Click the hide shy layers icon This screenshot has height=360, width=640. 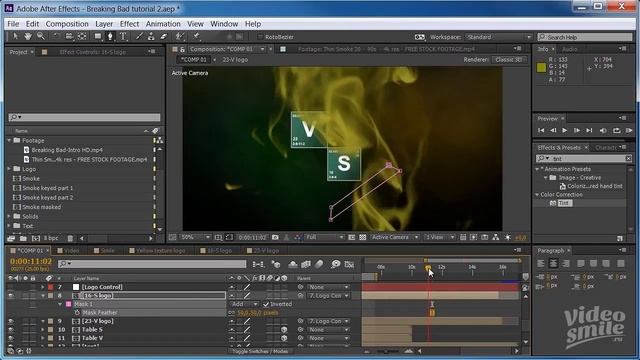pyautogui.click(x=293, y=264)
